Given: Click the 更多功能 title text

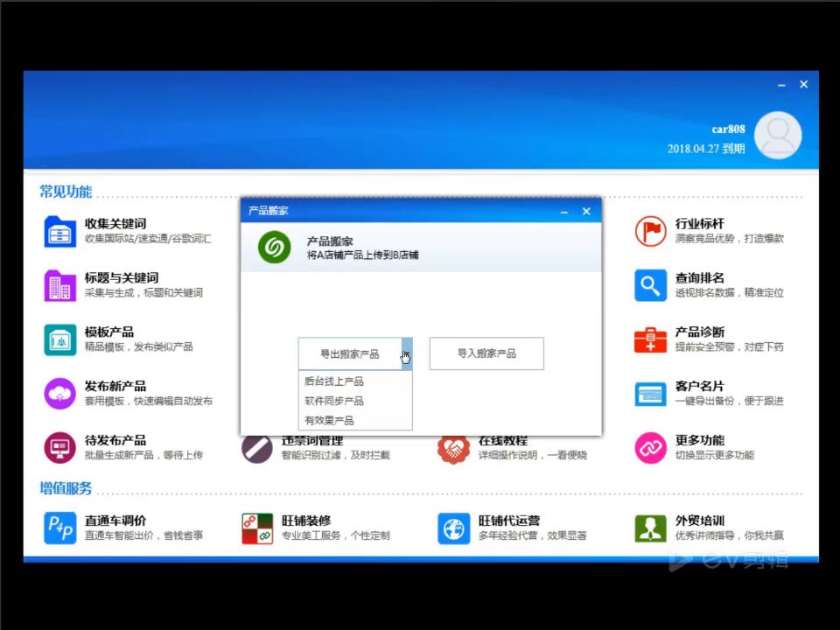Looking at the screenshot, I should pos(700,440).
